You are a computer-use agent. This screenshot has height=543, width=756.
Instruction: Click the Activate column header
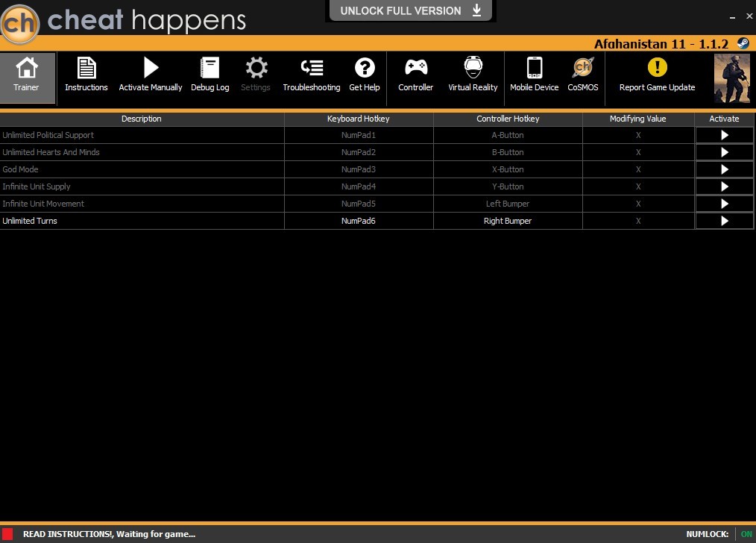724,119
